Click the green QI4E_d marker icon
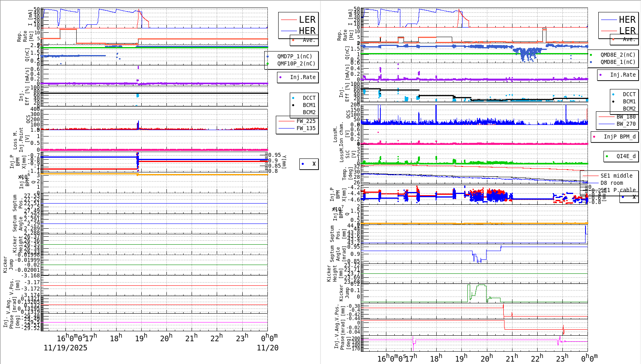 click(607, 156)
